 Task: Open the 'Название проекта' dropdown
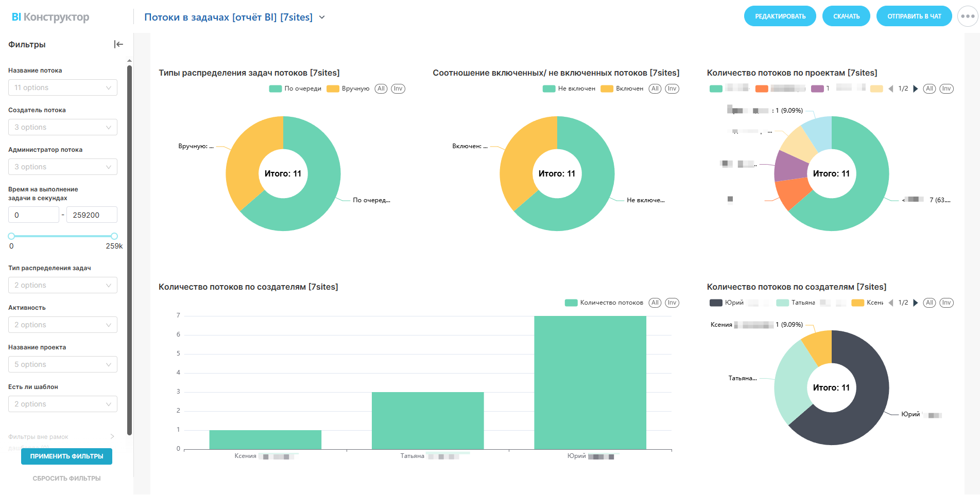[x=62, y=364]
